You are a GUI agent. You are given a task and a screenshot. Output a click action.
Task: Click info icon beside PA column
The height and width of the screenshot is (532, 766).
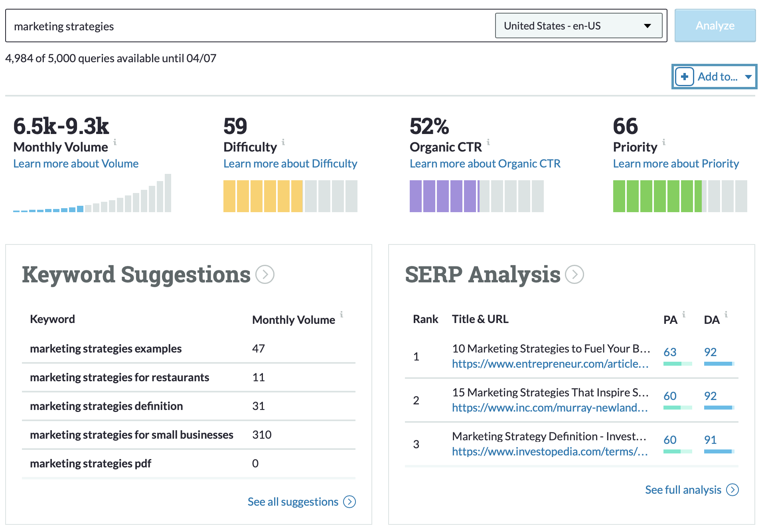684,314
